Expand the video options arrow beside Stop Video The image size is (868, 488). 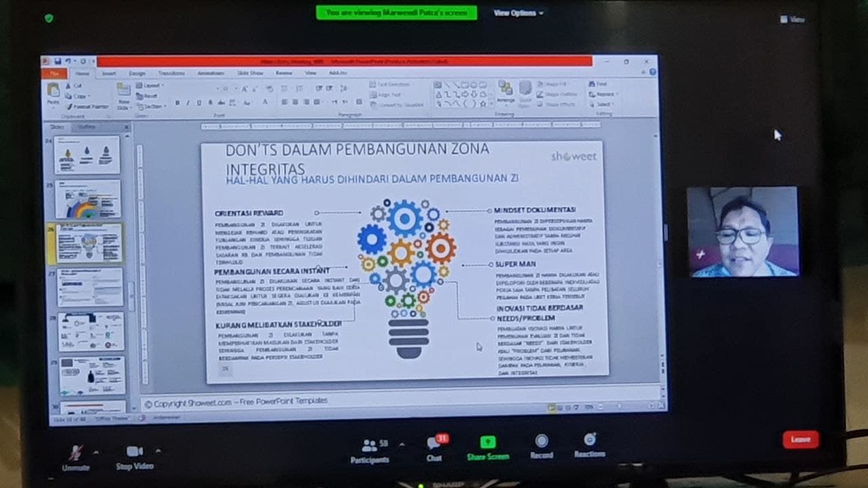(158, 451)
